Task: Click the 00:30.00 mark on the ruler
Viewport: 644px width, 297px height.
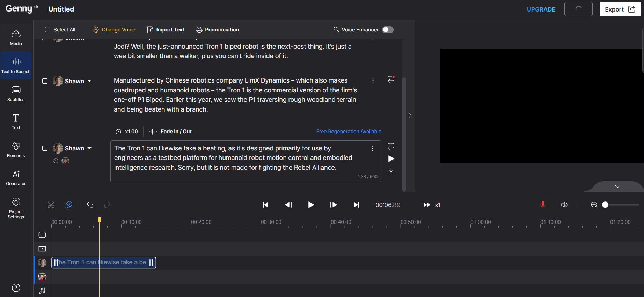Action: [x=271, y=222]
